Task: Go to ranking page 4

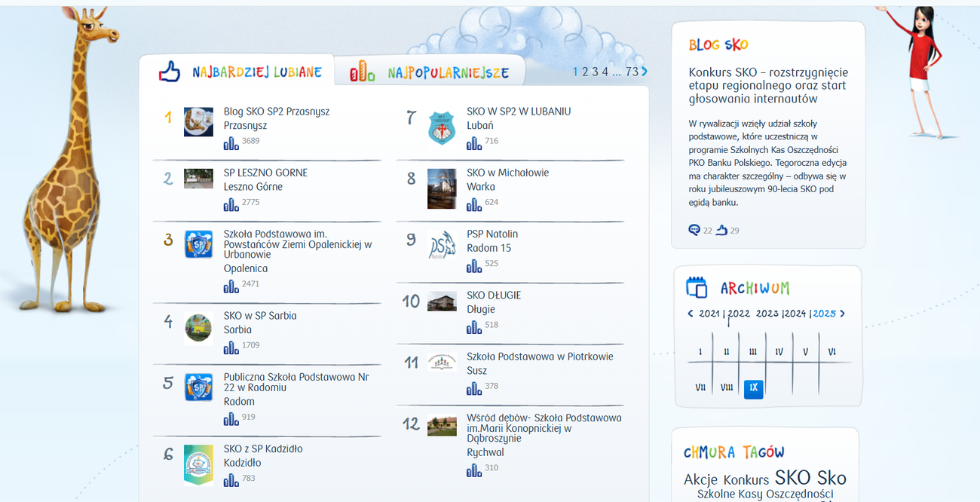Action: pos(605,72)
